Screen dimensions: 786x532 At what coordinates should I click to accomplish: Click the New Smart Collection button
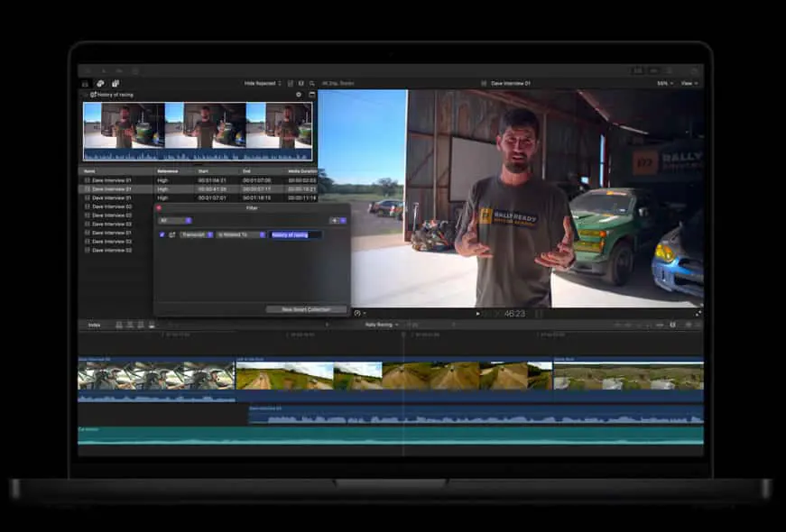(x=306, y=309)
